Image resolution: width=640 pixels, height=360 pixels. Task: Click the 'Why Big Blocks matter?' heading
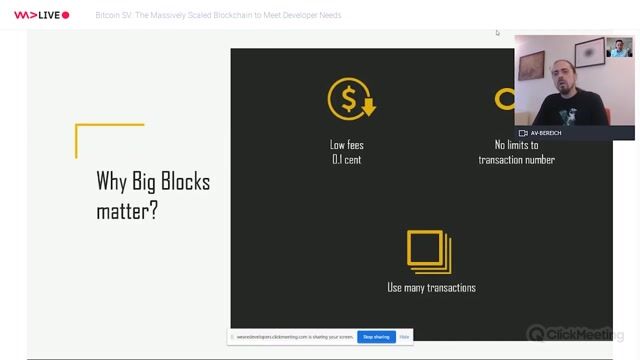(x=153, y=196)
